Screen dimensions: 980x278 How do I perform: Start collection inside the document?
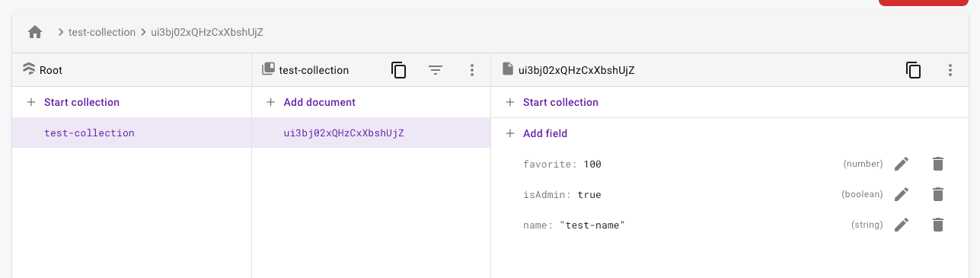click(x=552, y=102)
